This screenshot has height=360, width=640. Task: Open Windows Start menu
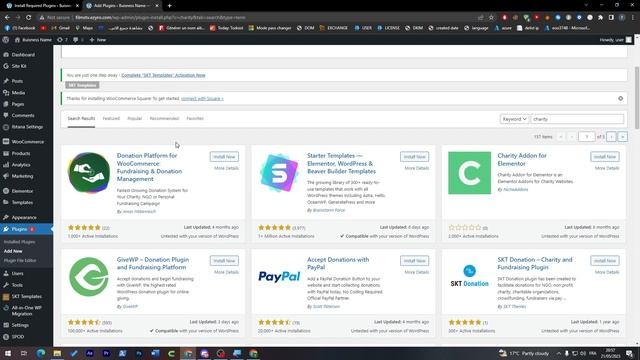click(x=7, y=353)
